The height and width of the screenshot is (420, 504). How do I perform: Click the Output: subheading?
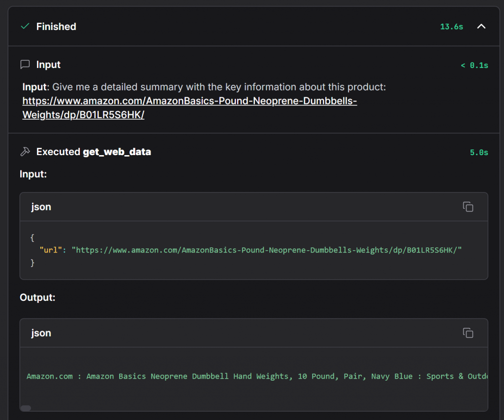pos(37,297)
